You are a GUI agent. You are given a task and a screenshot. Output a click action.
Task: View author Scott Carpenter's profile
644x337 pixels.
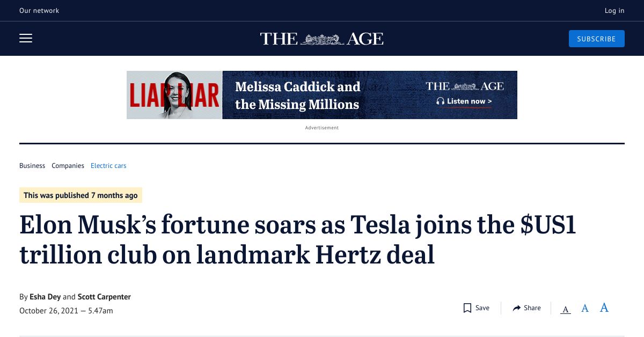pyautogui.click(x=104, y=296)
